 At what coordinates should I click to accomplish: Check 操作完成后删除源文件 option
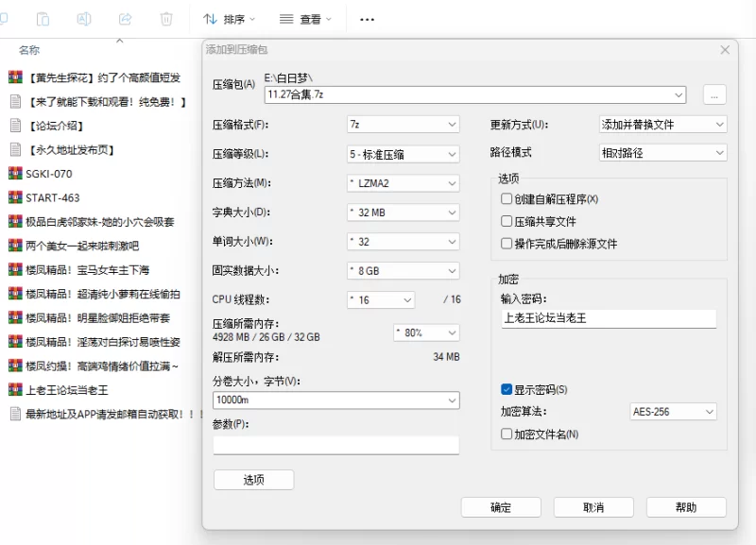pyautogui.click(x=507, y=244)
